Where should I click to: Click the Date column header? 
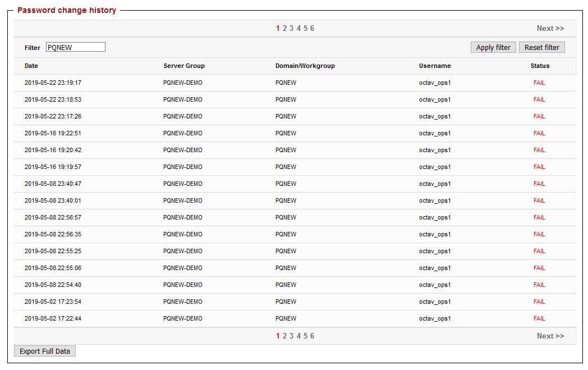coord(31,66)
